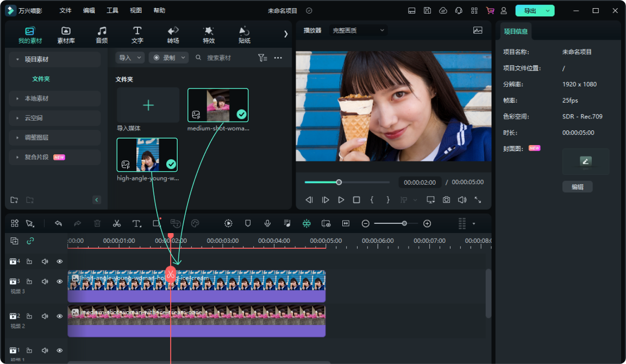626x364 pixels.
Task: Switch to the 转场 transitions tab
Action: click(173, 35)
